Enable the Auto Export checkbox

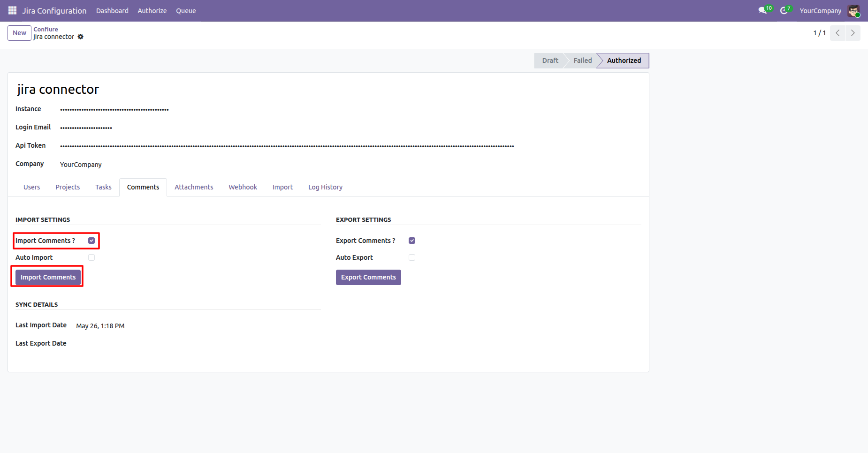coord(412,257)
